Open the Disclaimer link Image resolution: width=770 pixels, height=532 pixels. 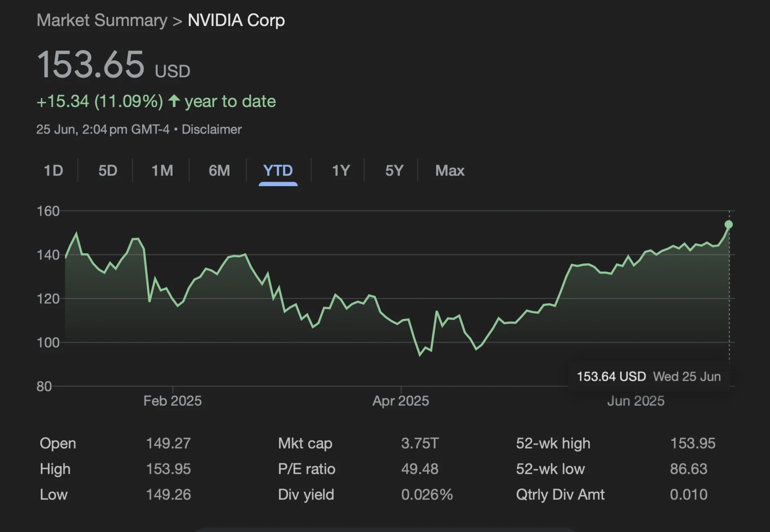[x=212, y=129]
